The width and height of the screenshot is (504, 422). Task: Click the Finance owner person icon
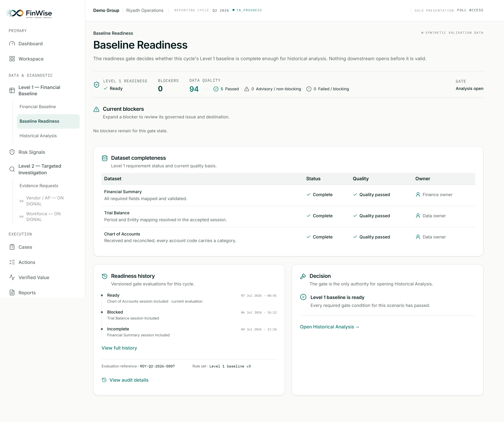tap(418, 195)
